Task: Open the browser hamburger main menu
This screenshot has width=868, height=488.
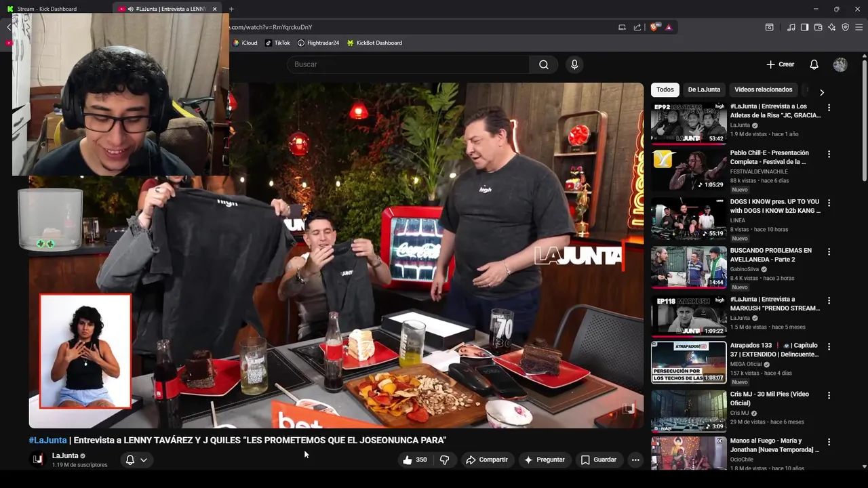Action: [x=859, y=27]
